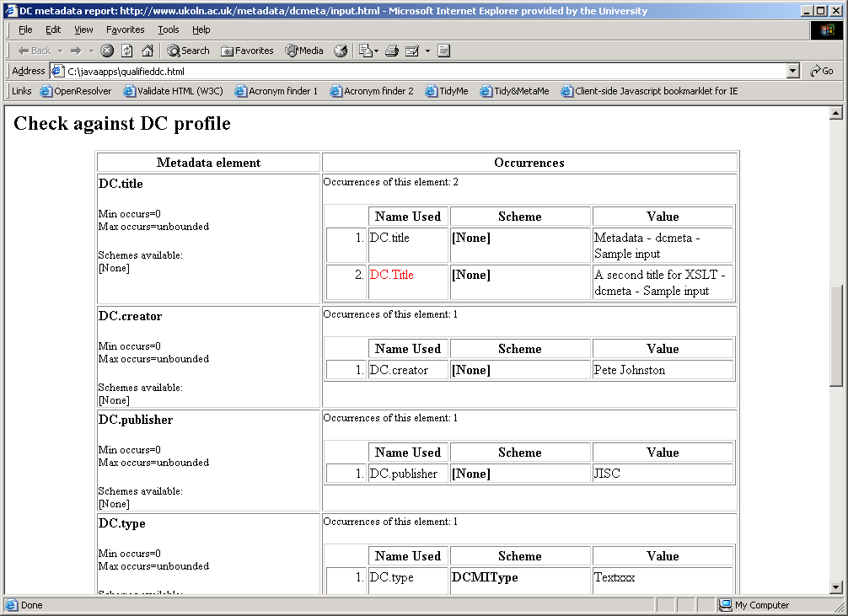Click the Stop loading icon
This screenshot has height=616, width=848.
[x=107, y=50]
